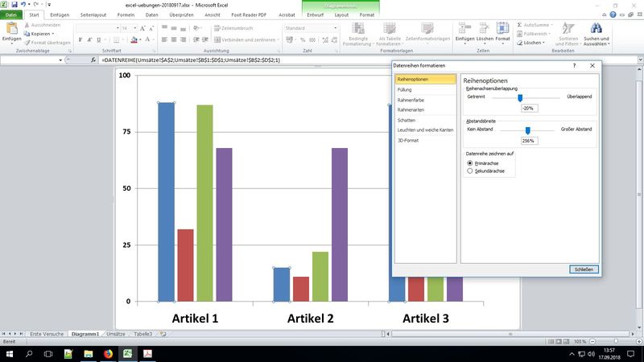The width and height of the screenshot is (644, 362).
Task: Click the align text right icon
Action: [x=183, y=39]
